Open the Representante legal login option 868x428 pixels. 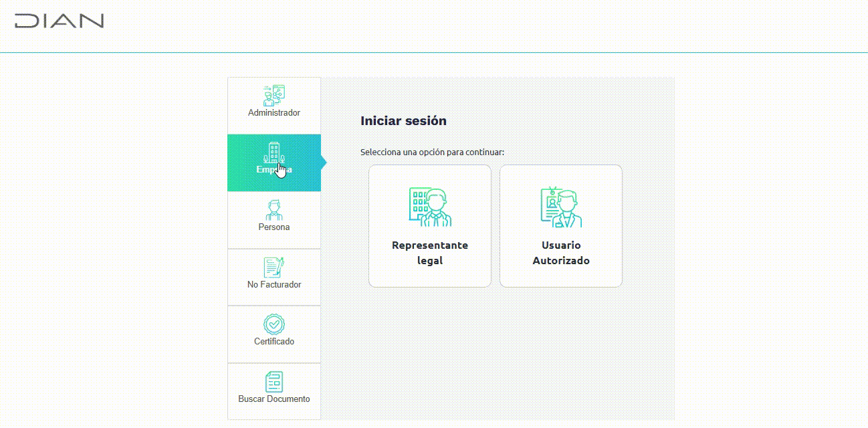coord(429,225)
